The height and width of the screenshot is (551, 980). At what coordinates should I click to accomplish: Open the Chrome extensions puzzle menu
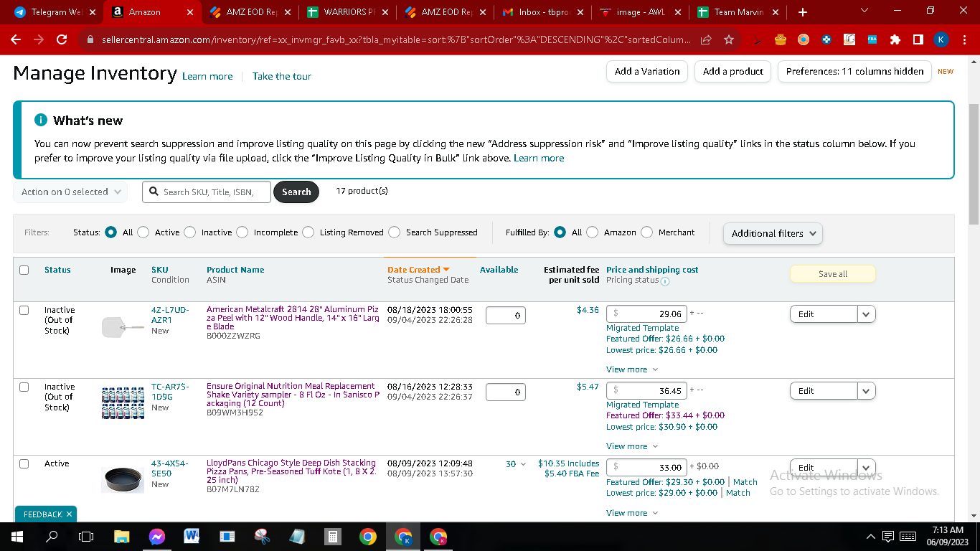[895, 40]
